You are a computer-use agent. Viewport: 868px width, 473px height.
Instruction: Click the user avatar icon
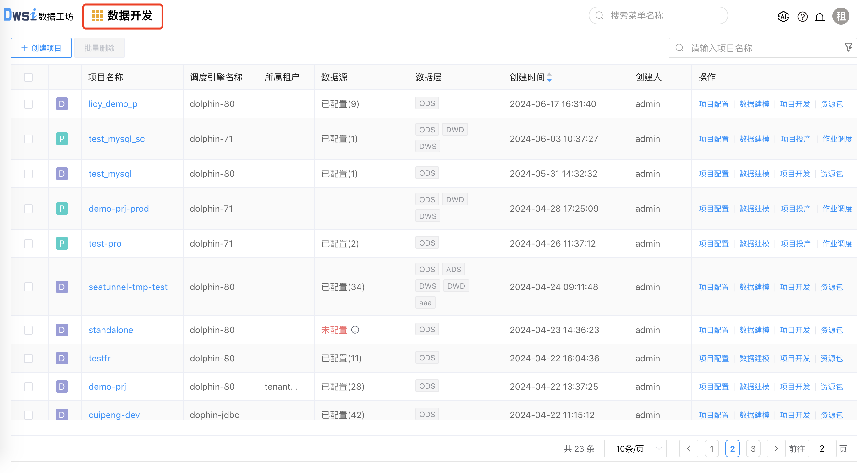point(841,16)
